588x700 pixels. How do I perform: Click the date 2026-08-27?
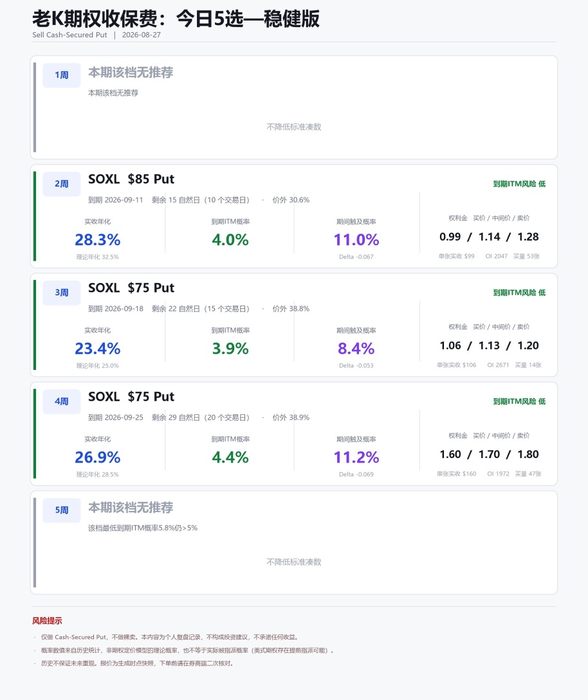(141, 35)
